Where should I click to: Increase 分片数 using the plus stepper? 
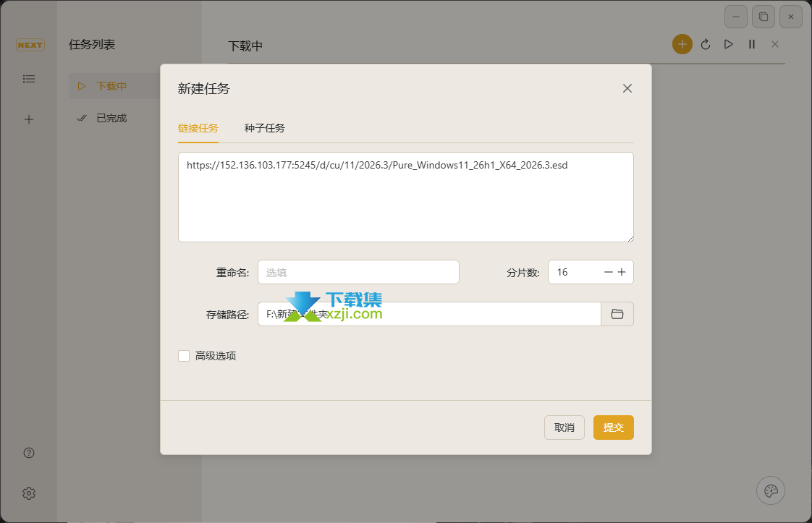tap(622, 272)
